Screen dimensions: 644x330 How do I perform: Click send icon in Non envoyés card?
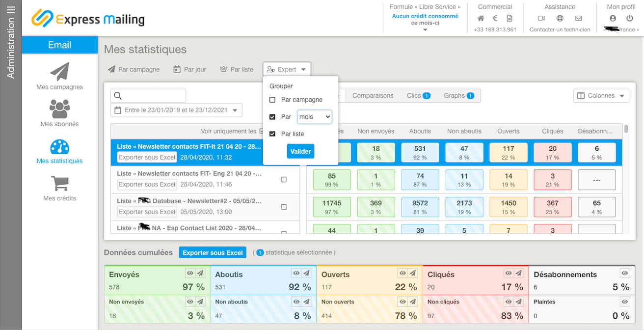(200, 302)
